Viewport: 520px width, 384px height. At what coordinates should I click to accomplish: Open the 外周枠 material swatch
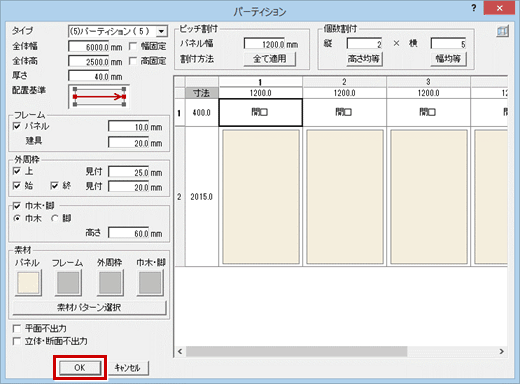click(110, 283)
